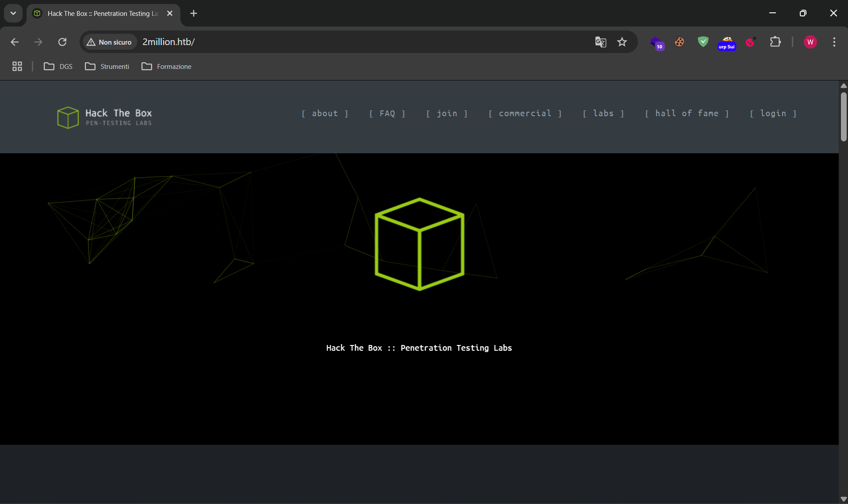
Task: Open the FAQ nav link
Action: 387,114
